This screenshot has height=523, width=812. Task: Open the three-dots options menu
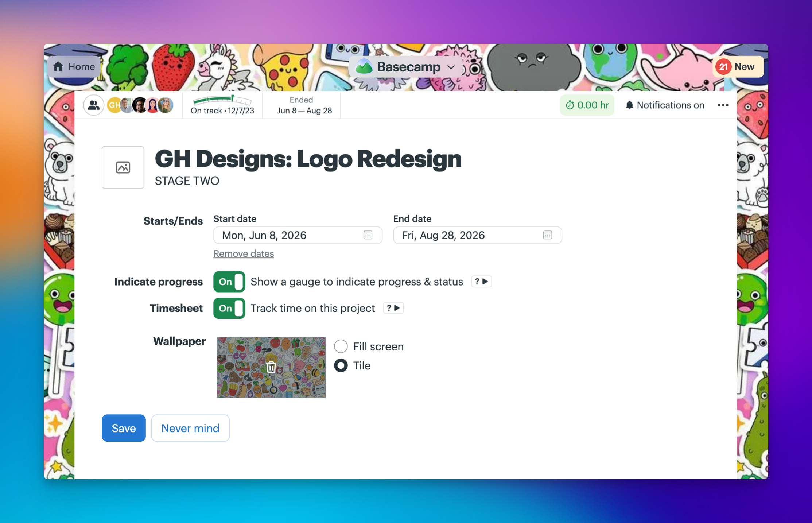pos(723,105)
